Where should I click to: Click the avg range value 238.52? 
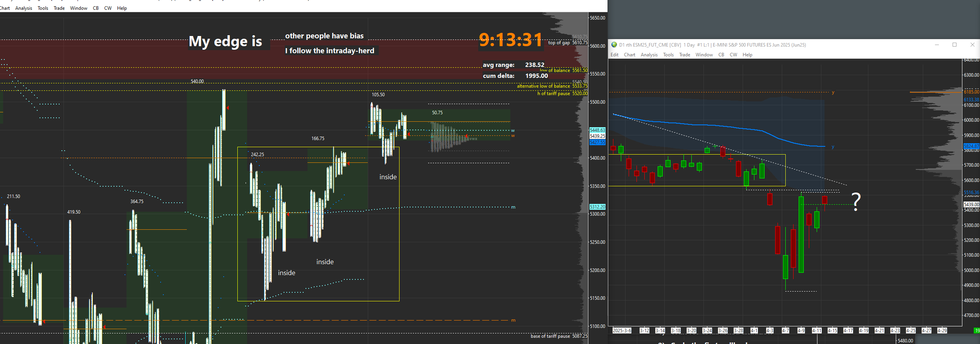point(535,65)
